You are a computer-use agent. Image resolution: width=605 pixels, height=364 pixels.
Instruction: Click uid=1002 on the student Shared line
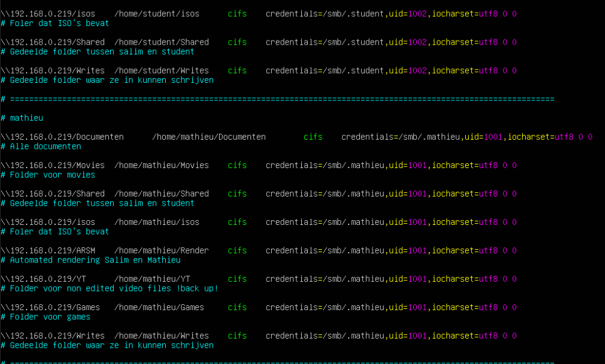click(x=408, y=42)
